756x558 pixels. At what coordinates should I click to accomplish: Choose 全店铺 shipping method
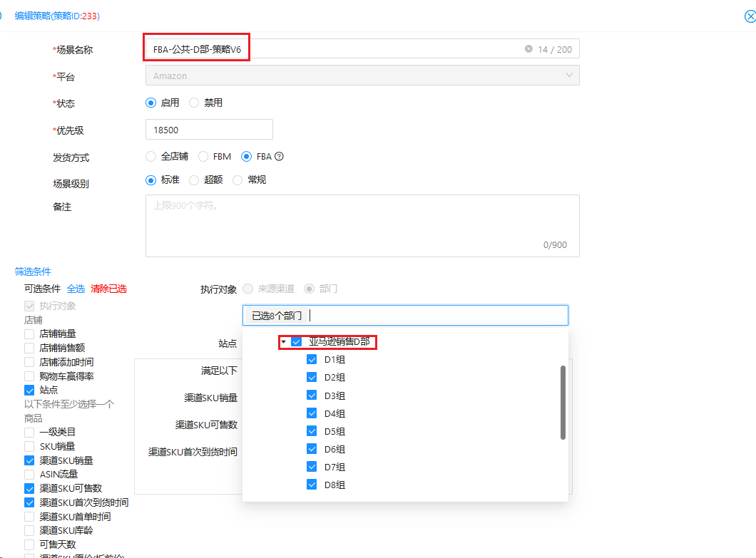pyautogui.click(x=151, y=156)
